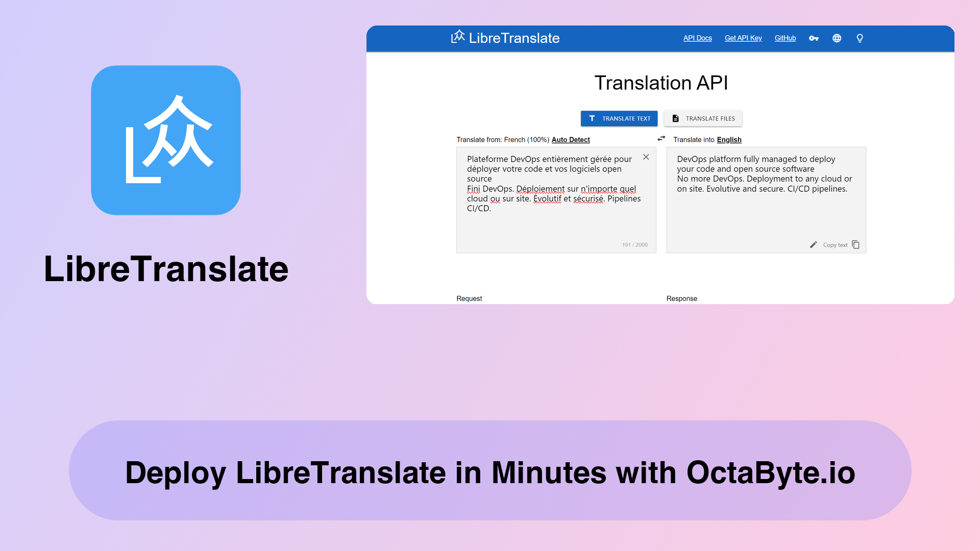Click the translate text tab icon
The width and height of the screenshot is (980, 551).
pyautogui.click(x=592, y=118)
